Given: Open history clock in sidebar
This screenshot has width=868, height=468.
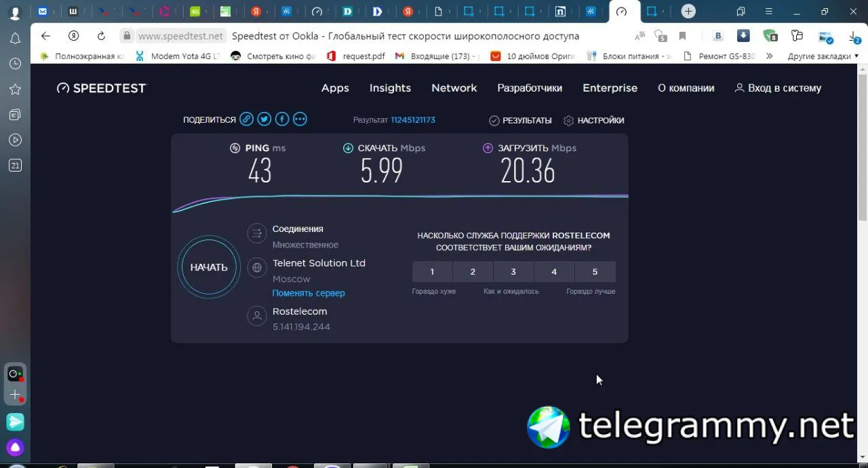Looking at the screenshot, I should (15, 64).
